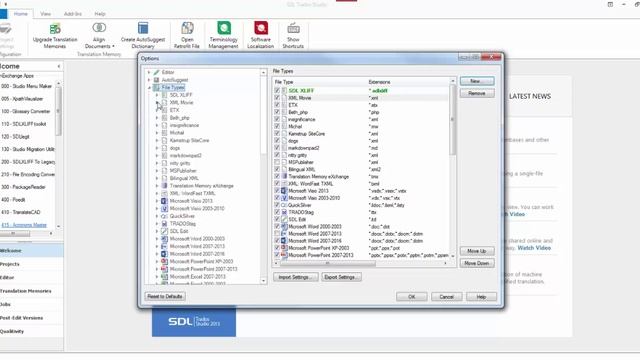The width and height of the screenshot is (640, 360).
Task: Click the Remove button
Action: [x=477, y=93]
